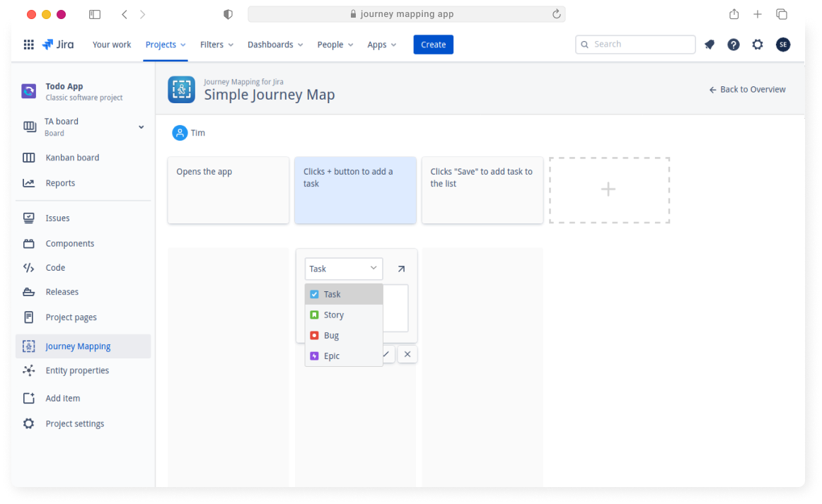
Task: Open the Jira app switcher grid
Action: [29, 45]
